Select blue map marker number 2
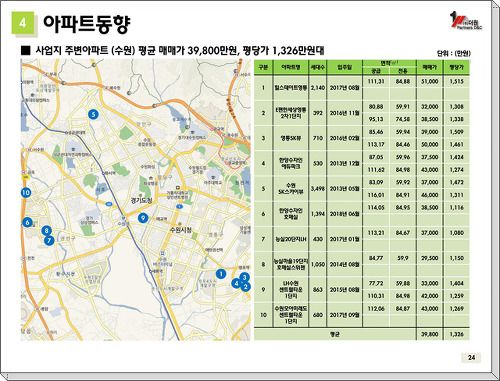 point(246,287)
